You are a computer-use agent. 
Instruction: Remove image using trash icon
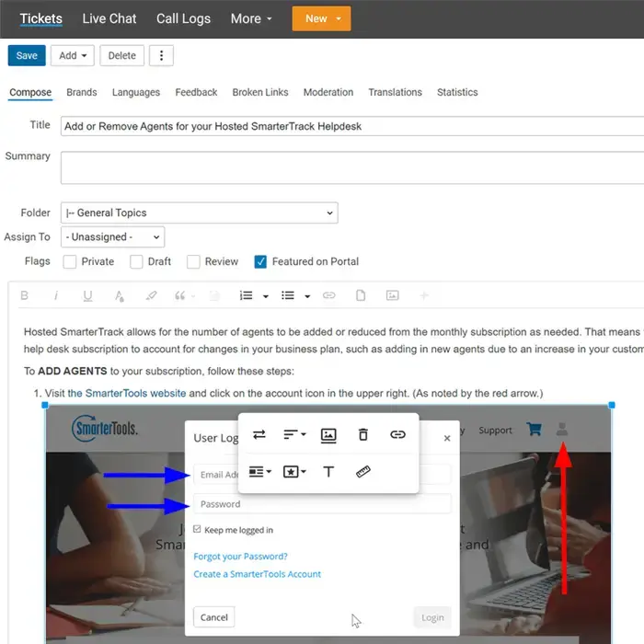coord(363,434)
